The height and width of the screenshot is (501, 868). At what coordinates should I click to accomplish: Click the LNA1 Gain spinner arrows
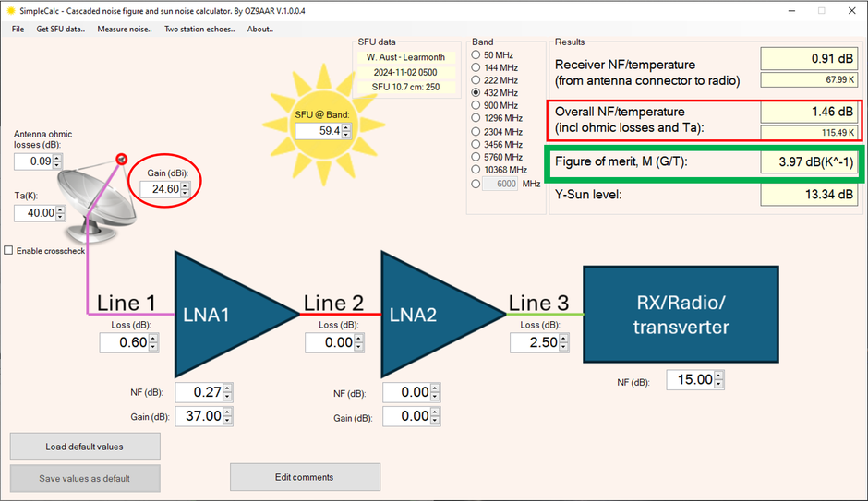(228, 416)
